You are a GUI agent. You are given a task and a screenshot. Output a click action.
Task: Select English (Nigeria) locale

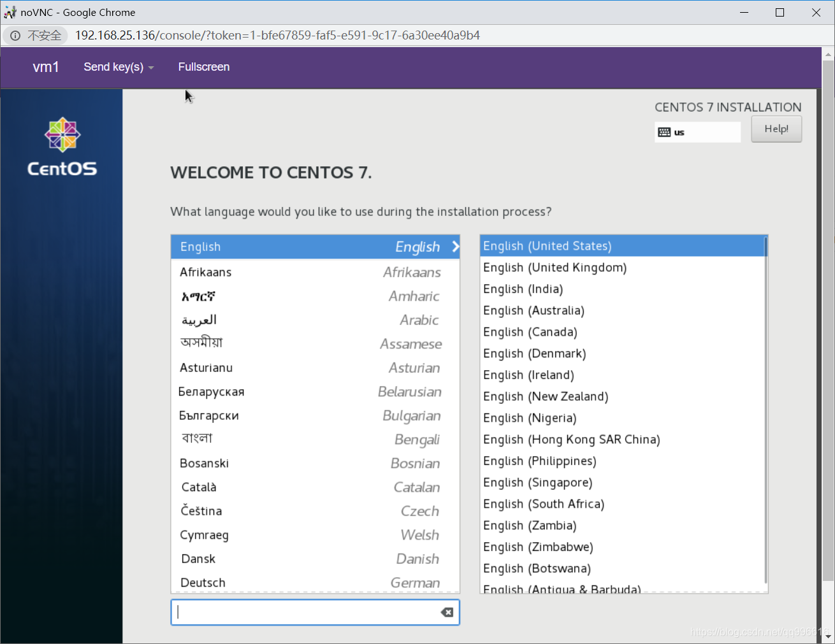tap(621, 418)
